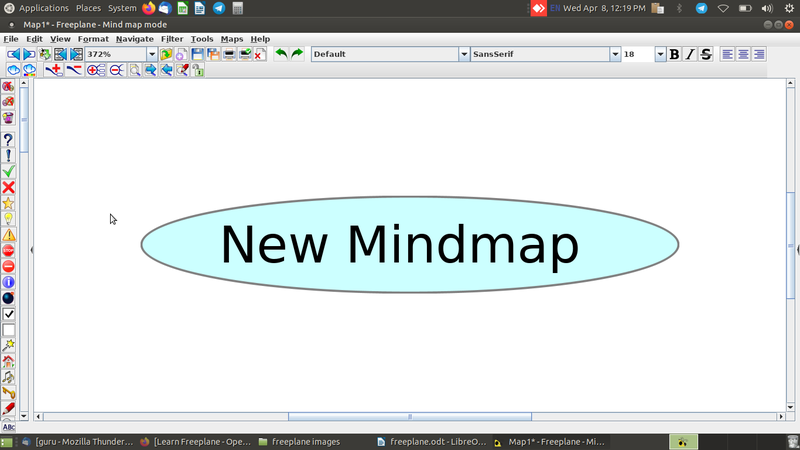This screenshot has height=450, width=800.
Task: Remove node red minus curve icon
Action: pos(74,70)
